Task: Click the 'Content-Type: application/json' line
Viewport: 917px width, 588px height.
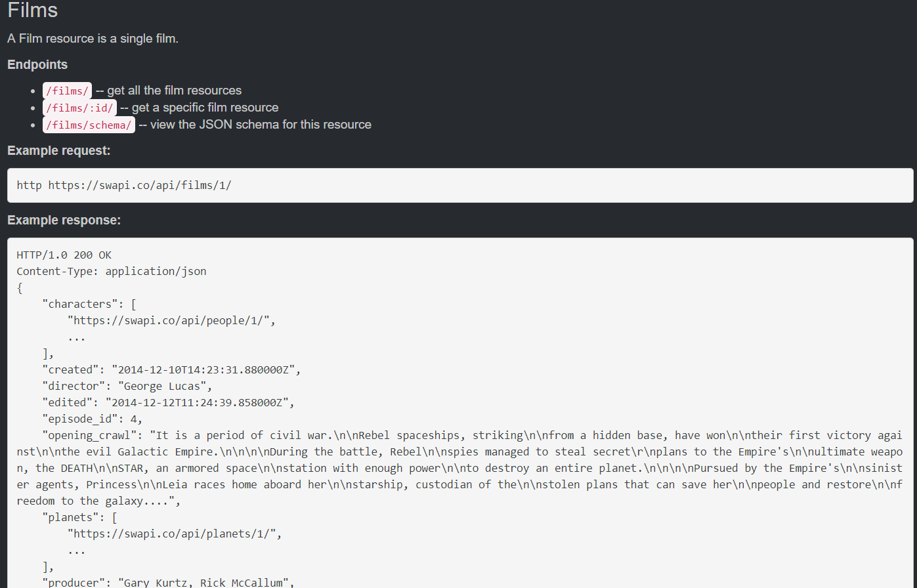Action: point(112,271)
